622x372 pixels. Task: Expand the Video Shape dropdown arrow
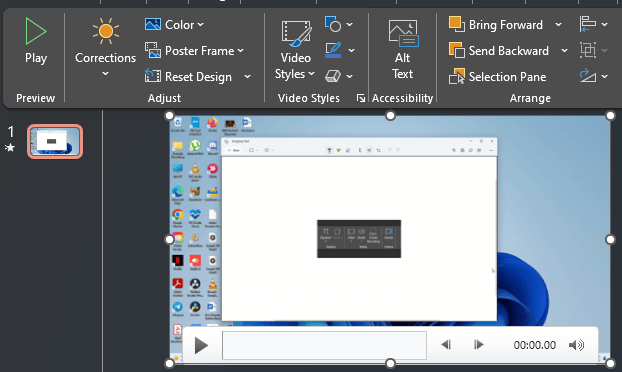coord(349,25)
